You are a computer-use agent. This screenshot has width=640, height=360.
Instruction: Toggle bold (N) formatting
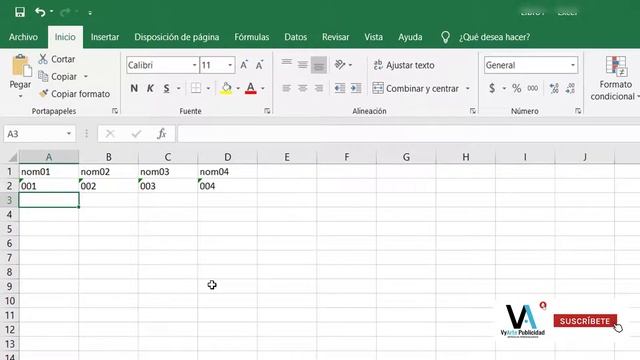tap(134, 88)
